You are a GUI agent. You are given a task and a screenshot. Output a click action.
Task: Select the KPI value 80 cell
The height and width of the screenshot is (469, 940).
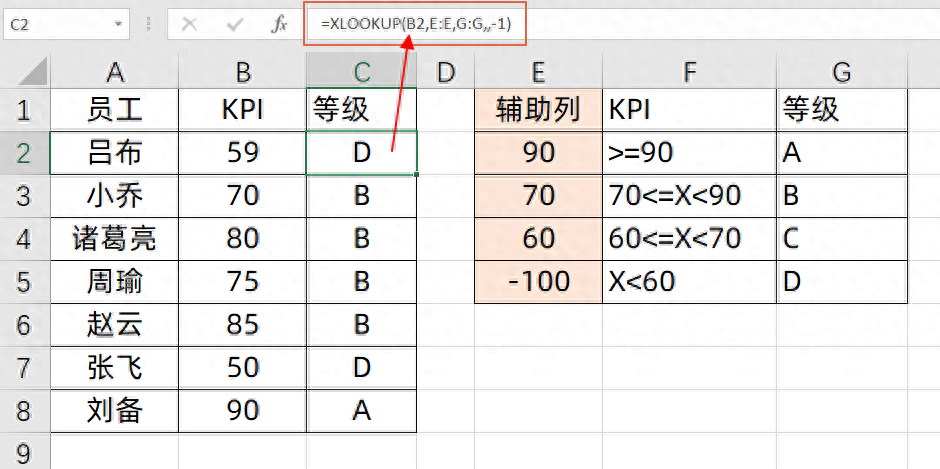[242, 239]
